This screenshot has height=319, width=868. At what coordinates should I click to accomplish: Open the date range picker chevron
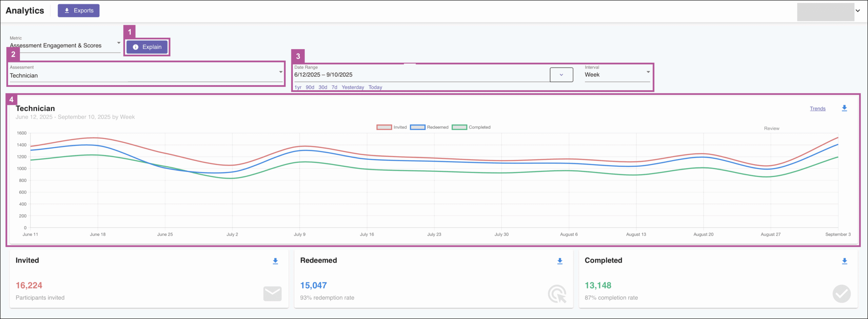coord(561,75)
